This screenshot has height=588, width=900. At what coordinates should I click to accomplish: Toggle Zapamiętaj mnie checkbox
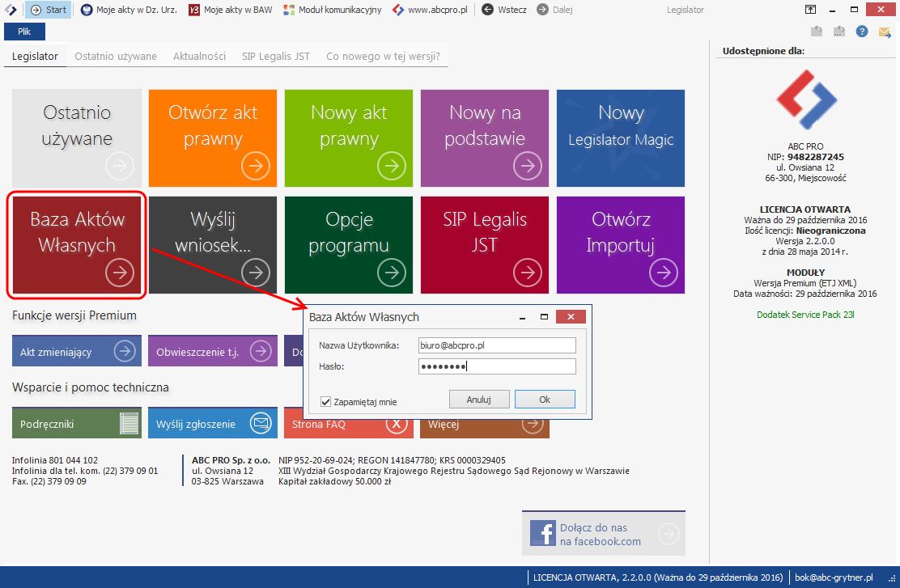click(325, 401)
